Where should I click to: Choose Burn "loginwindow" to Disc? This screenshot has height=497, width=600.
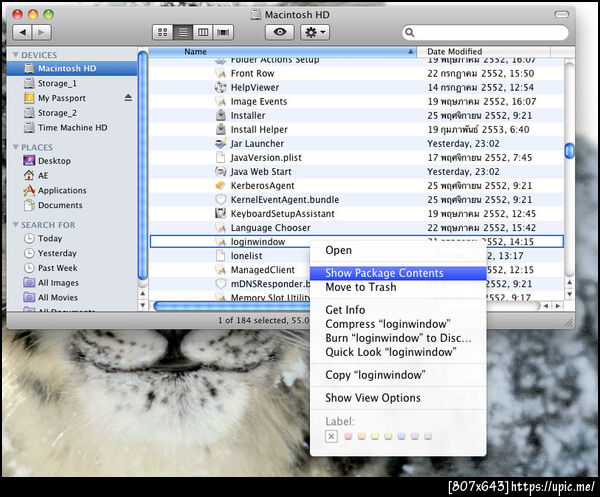pos(398,338)
